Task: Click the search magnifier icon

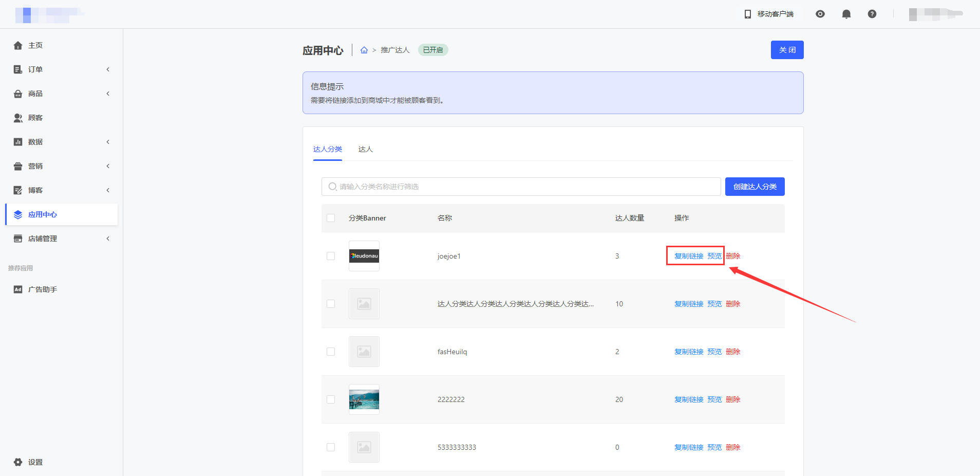Action: click(x=333, y=187)
